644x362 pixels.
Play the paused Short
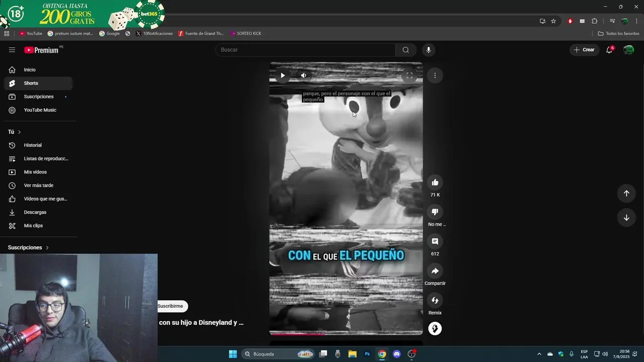coord(283,75)
